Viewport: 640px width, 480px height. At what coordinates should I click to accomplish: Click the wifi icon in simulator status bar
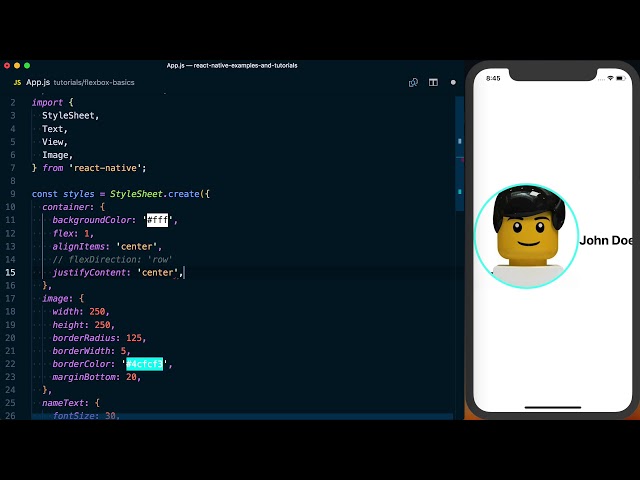[x=610, y=78]
